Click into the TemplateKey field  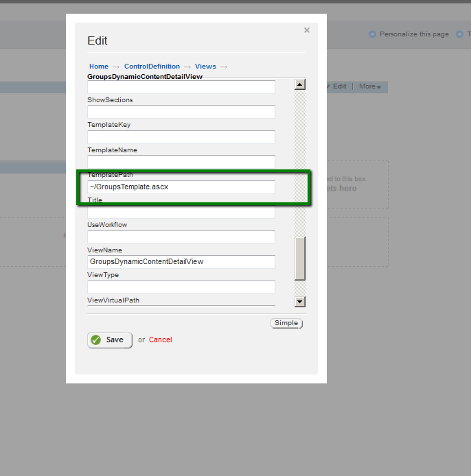(x=181, y=136)
